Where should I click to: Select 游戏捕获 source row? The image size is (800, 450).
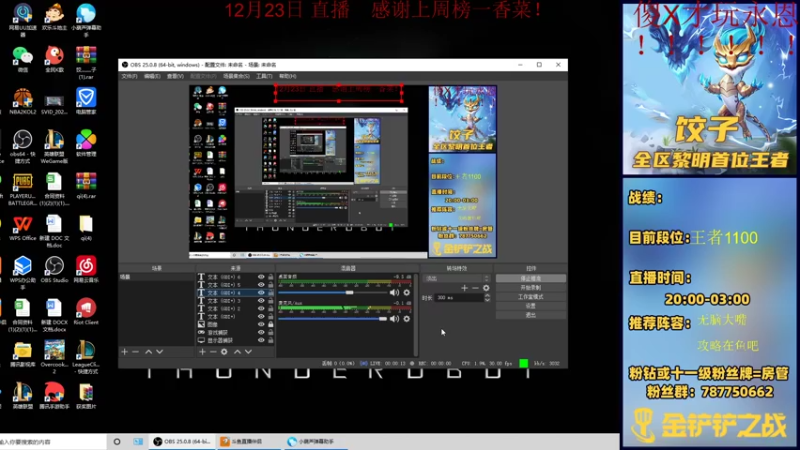point(236,332)
